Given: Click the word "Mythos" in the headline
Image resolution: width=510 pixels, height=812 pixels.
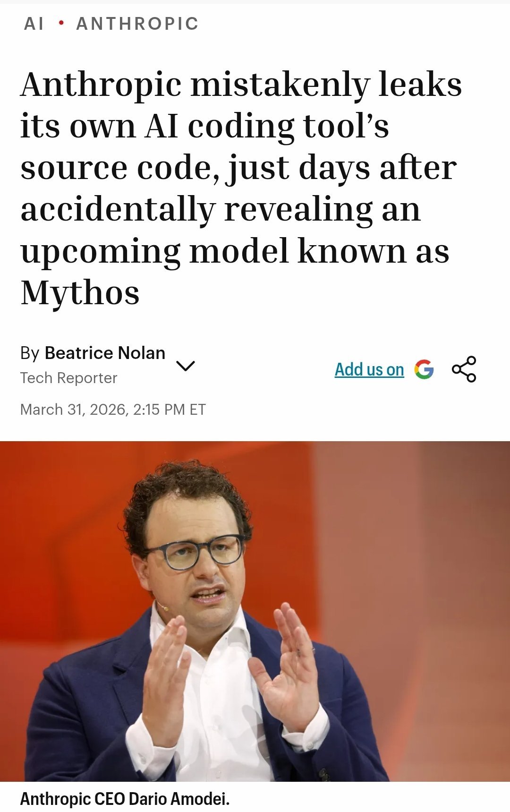Looking at the screenshot, I should [80, 292].
